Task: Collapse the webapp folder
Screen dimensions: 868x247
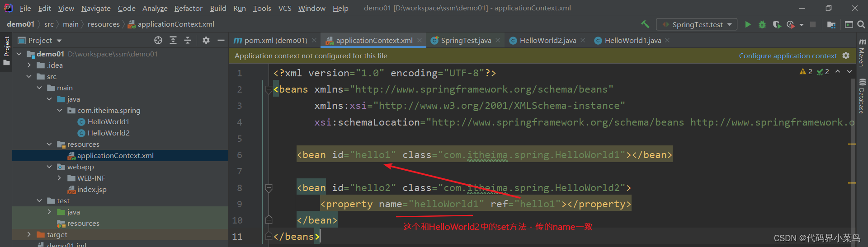Action: coord(49,167)
